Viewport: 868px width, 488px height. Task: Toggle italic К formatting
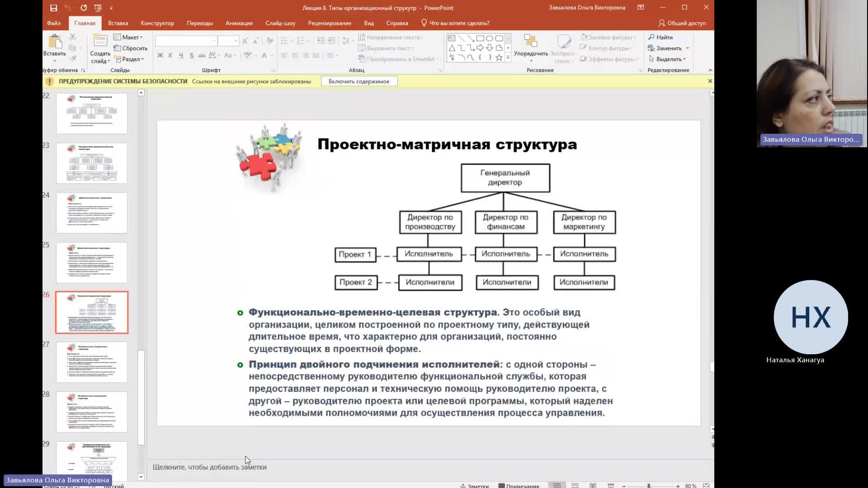(x=170, y=56)
